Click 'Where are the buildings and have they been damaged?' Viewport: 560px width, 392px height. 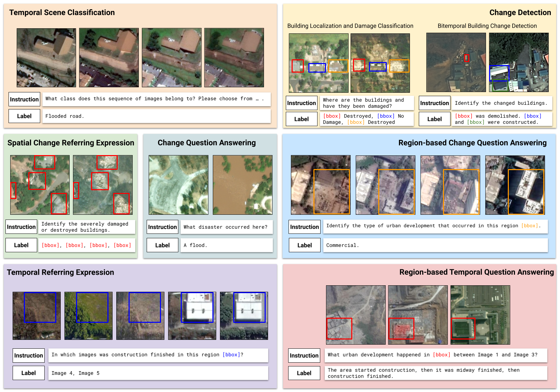coord(363,103)
